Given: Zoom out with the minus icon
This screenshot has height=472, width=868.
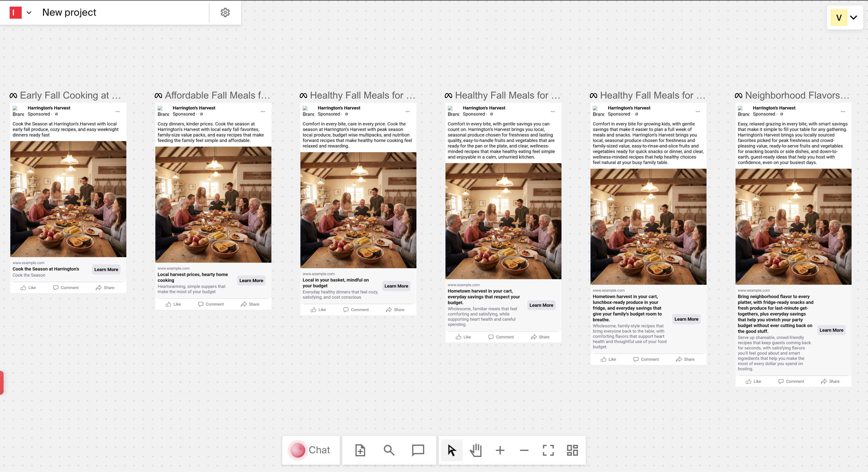Looking at the screenshot, I should tap(524, 450).
